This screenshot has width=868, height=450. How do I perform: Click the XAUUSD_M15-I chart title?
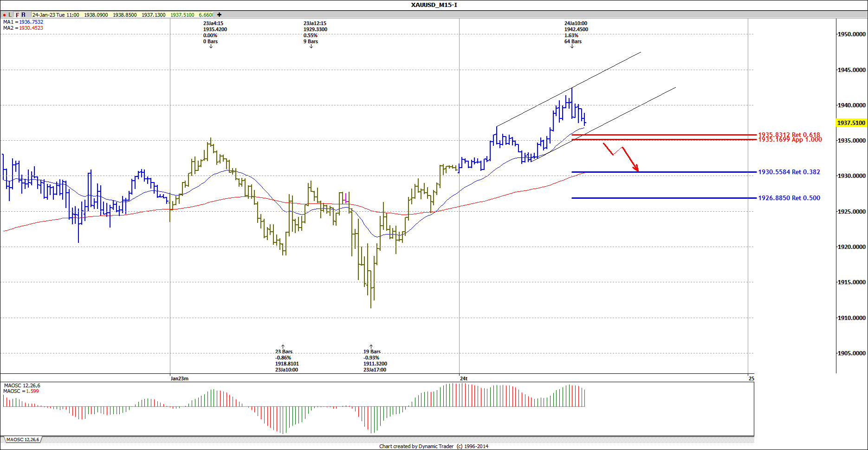click(x=434, y=5)
